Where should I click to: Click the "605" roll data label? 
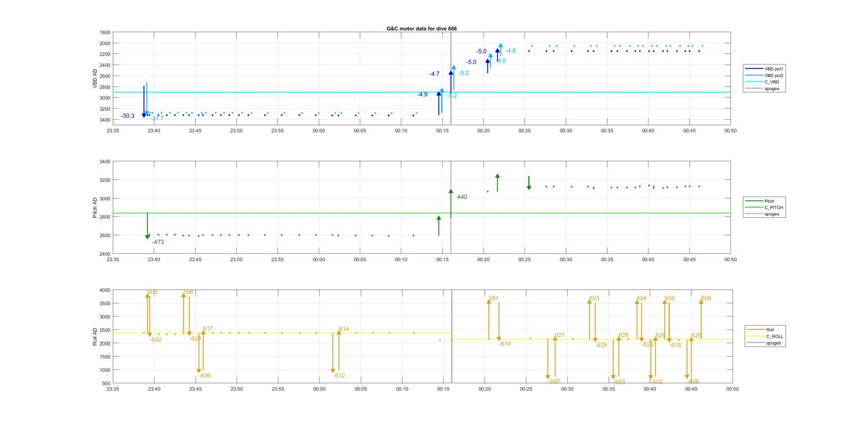tap(670, 298)
